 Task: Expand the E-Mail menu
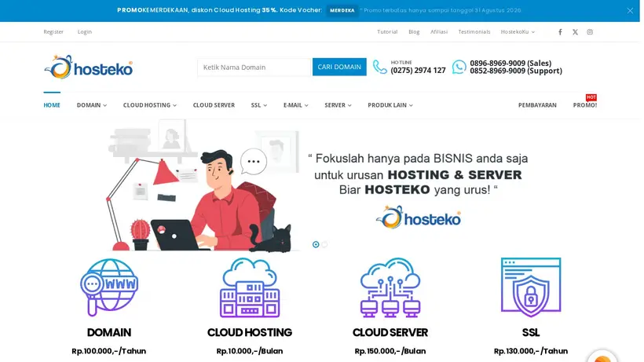pyautogui.click(x=296, y=105)
